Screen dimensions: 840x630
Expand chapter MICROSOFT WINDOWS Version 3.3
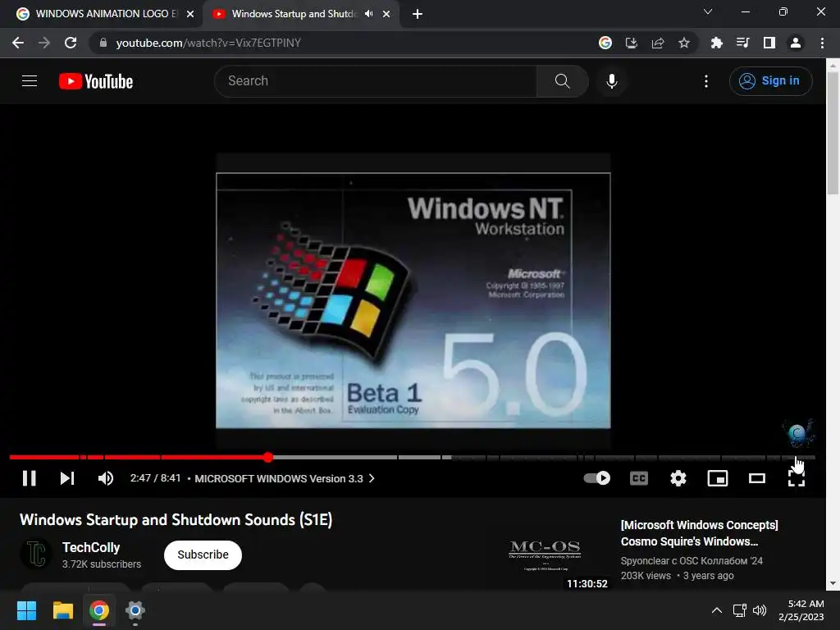(x=284, y=478)
